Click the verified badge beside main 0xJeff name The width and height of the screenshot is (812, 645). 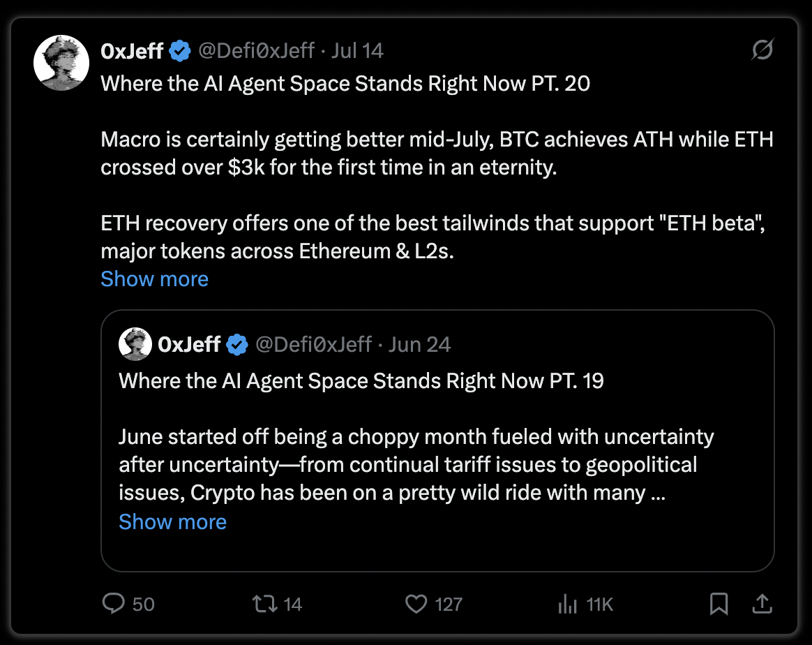(x=180, y=51)
